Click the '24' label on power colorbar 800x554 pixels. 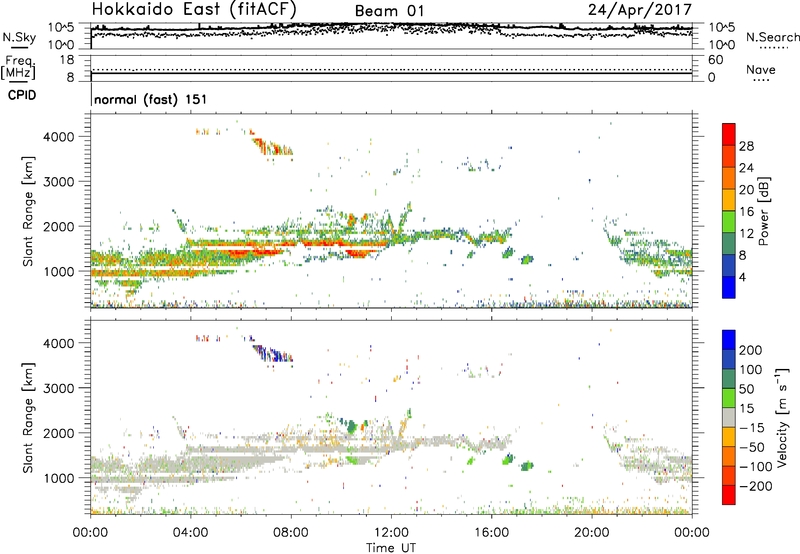(x=746, y=168)
